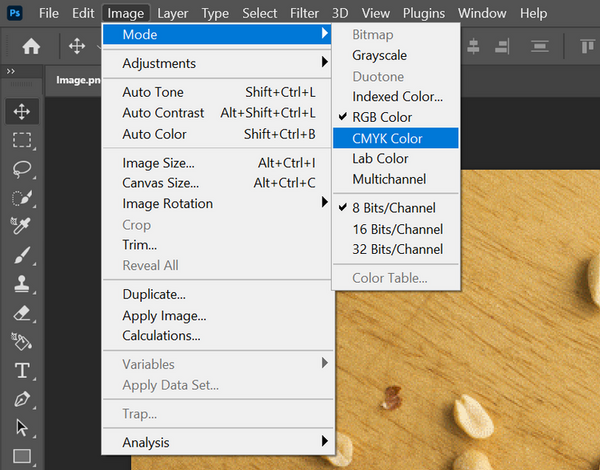Choose Apply Image... command
Viewport: 600px width, 470px height.
pos(217,316)
